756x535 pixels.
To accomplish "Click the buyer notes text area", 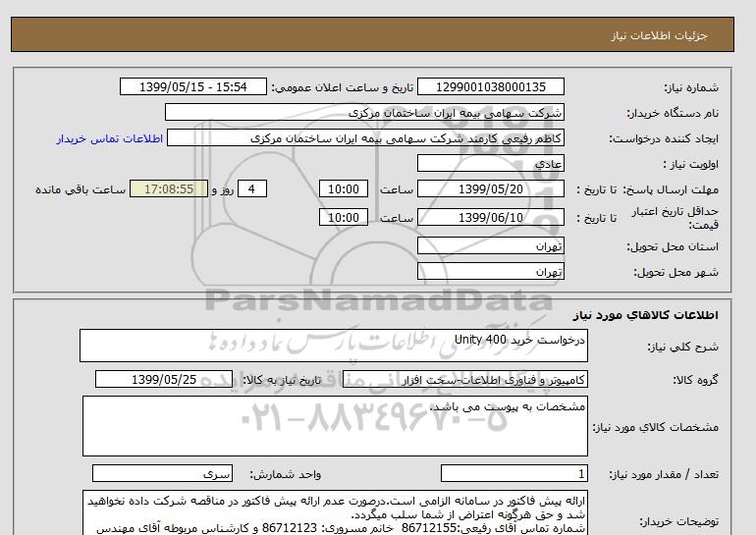I will point(335,512).
